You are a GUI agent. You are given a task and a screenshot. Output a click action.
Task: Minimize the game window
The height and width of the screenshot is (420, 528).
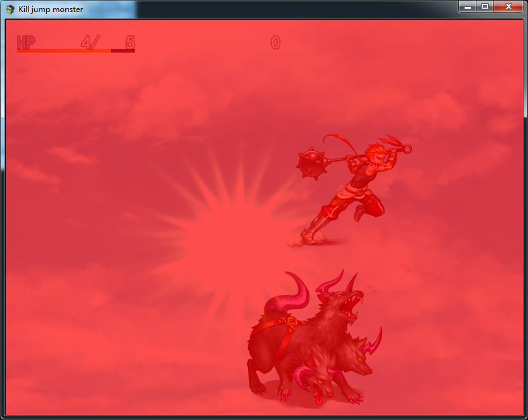[468, 6]
